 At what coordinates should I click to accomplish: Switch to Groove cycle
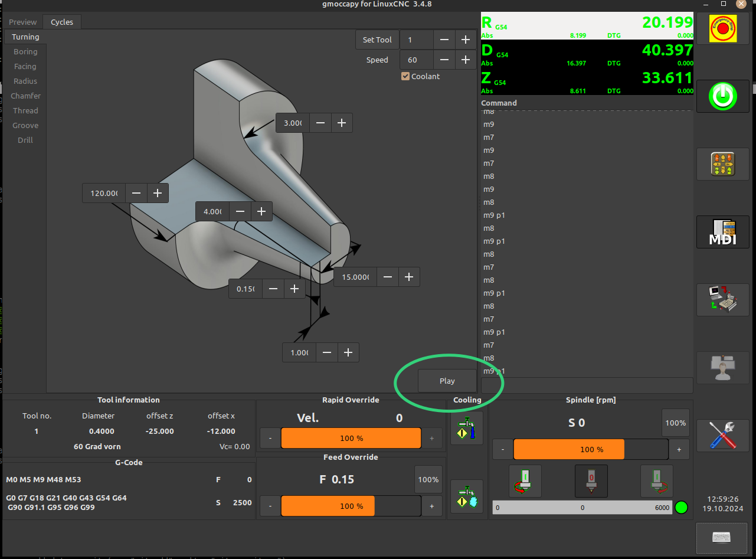coord(25,125)
